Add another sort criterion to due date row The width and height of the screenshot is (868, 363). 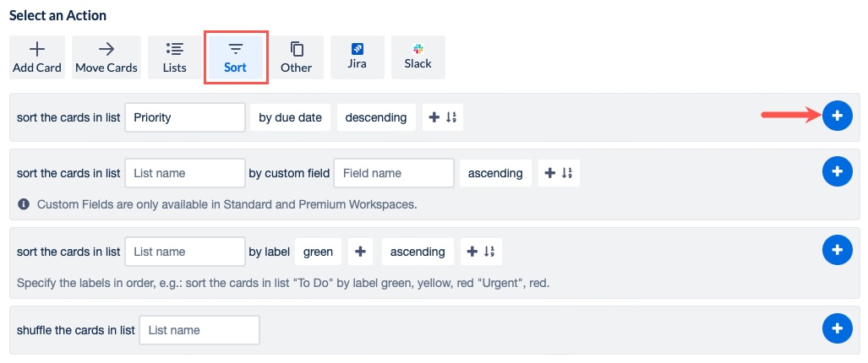point(443,117)
